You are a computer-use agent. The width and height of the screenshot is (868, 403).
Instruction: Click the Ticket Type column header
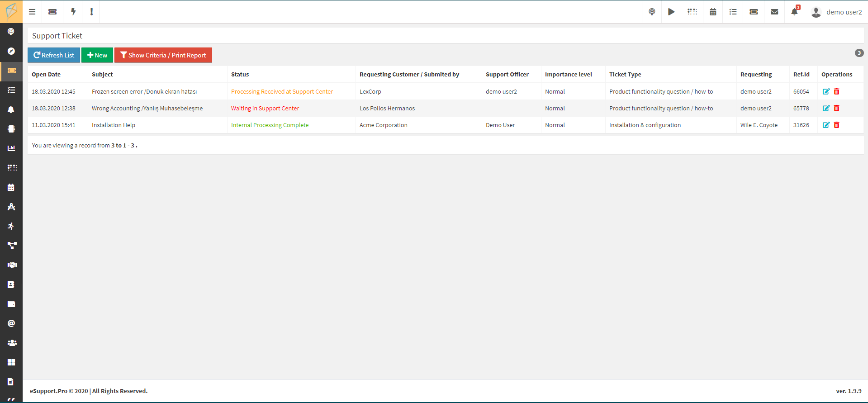pyautogui.click(x=625, y=75)
